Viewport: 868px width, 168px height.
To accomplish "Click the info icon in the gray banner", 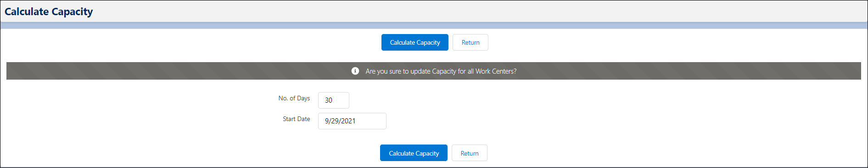I will [355, 71].
